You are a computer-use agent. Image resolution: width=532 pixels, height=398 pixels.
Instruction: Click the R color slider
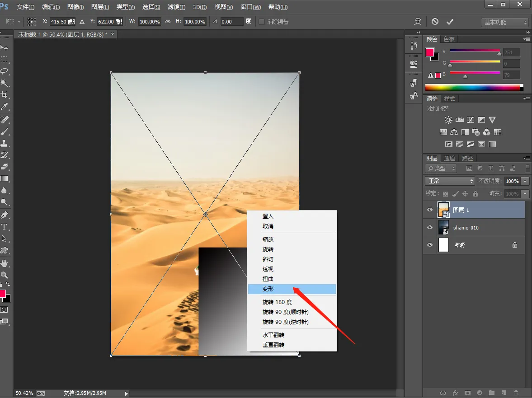(475, 50)
